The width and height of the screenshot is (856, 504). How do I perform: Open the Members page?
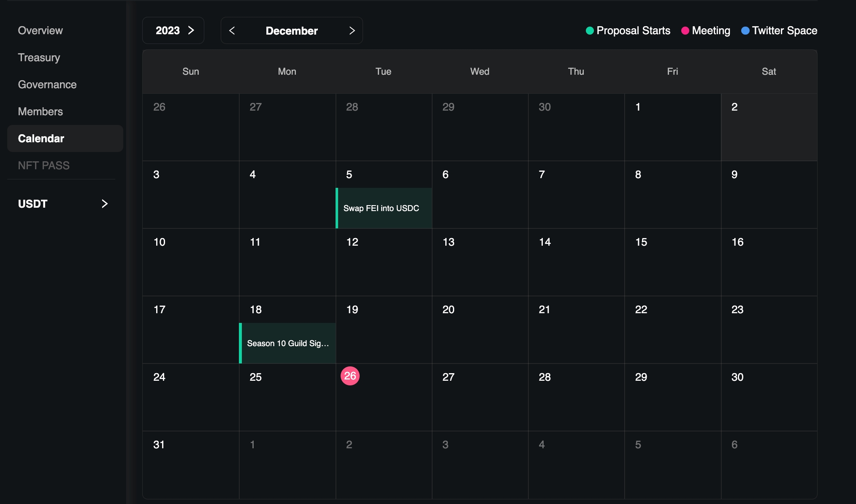40,111
